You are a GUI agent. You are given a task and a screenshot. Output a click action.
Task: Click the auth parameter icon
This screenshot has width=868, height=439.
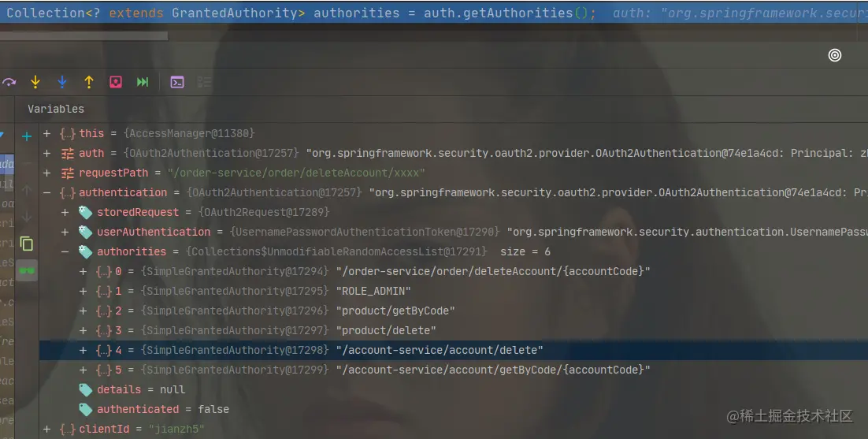[68, 154]
